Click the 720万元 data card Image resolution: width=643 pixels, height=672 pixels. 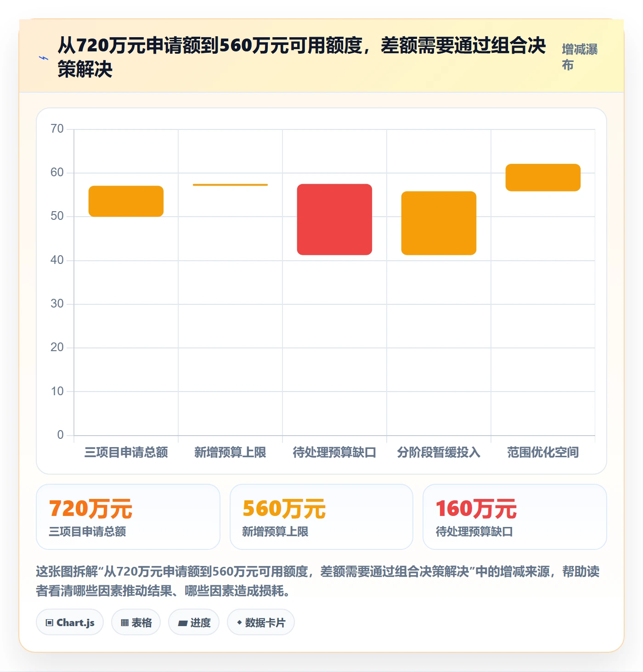pos(128,517)
